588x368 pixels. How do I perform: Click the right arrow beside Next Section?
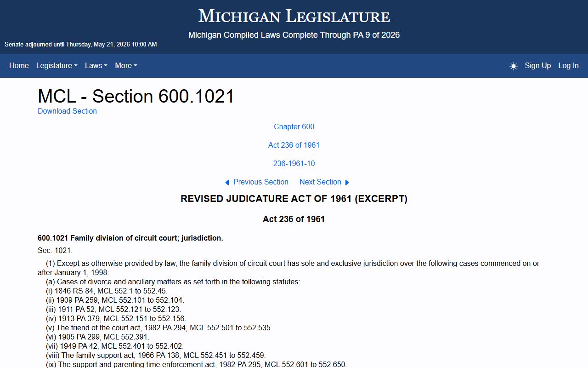(347, 183)
